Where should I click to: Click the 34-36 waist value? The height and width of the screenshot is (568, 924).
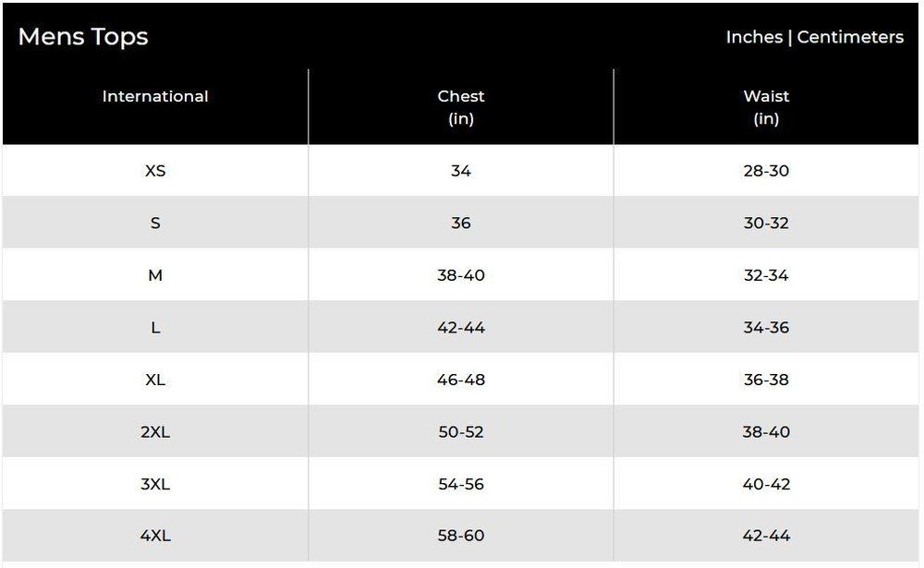(x=766, y=327)
